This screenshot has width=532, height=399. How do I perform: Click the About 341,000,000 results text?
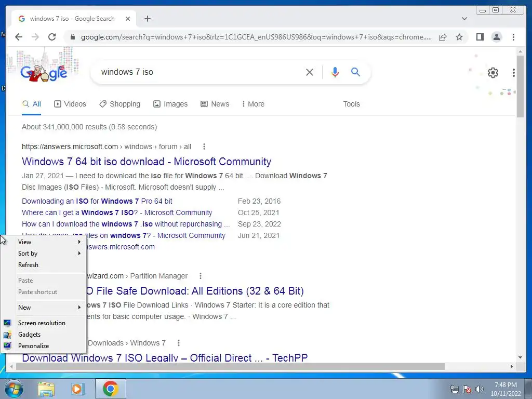[89, 127]
